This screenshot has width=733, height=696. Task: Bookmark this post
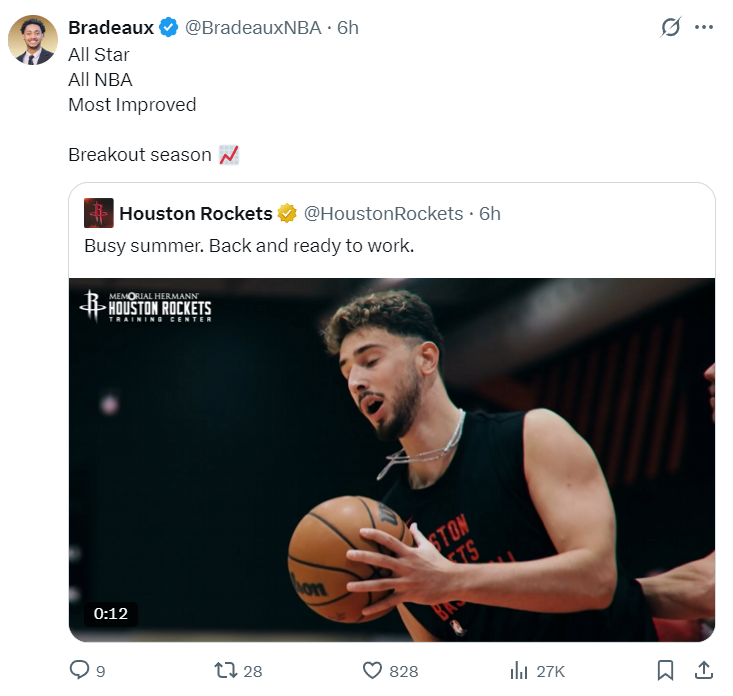click(x=665, y=670)
